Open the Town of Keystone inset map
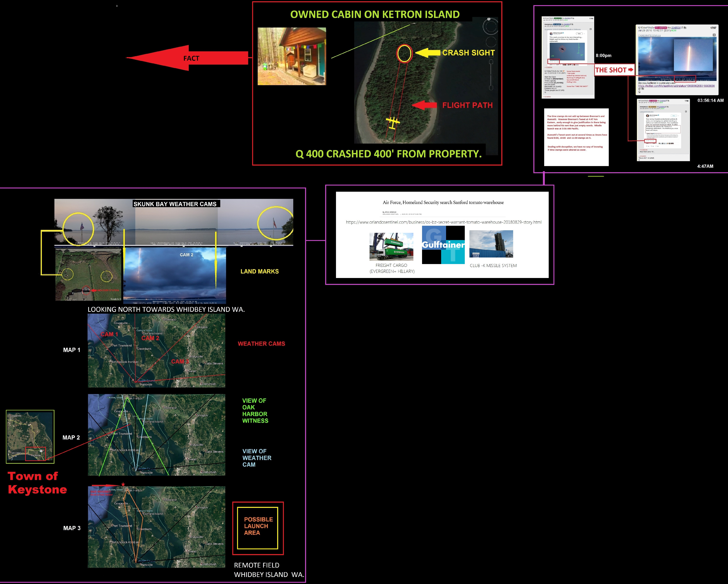This screenshot has height=584, width=728. tap(30, 437)
